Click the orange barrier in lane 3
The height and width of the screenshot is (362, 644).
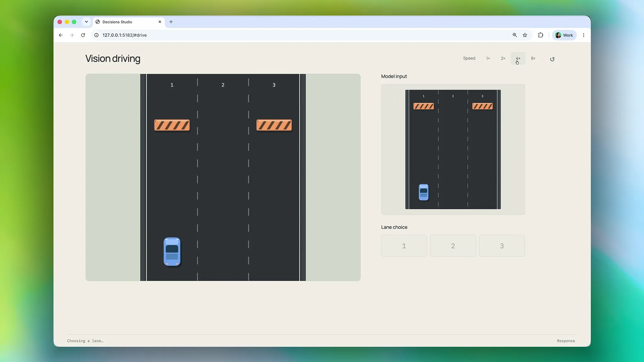point(274,125)
